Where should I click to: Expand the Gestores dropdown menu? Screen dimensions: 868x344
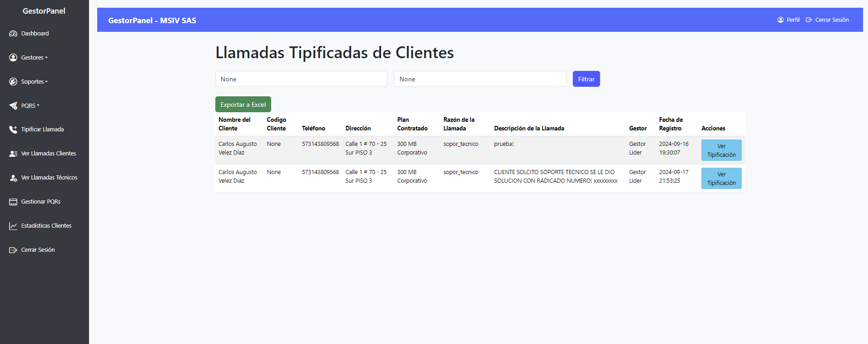[35, 58]
